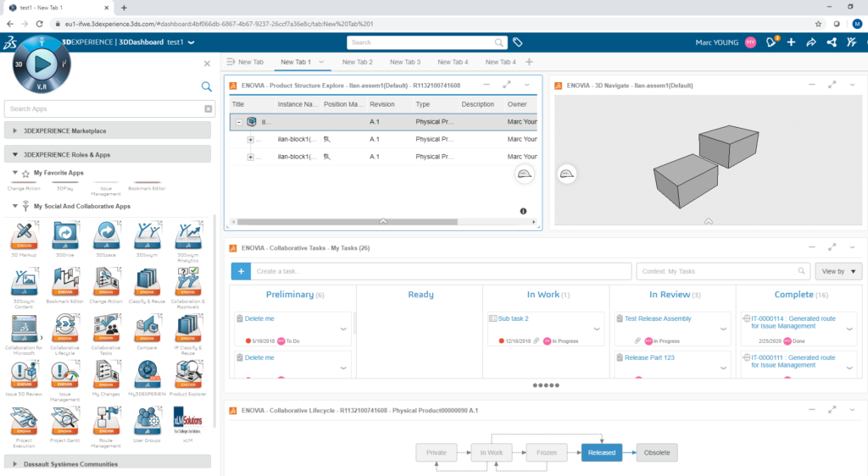This screenshot has height=476, width=868.
Task: Open New Tab 1 tab dropdown arrow
Action: 321,62
